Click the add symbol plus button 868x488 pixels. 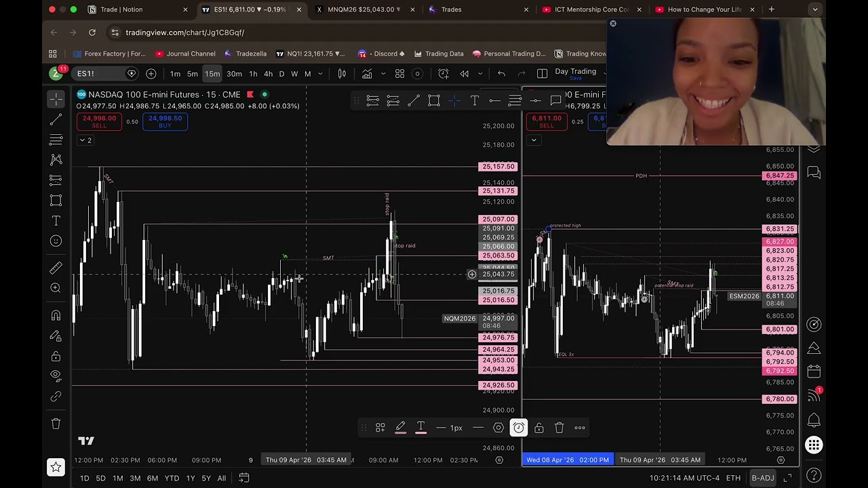(x=151, y=73)
